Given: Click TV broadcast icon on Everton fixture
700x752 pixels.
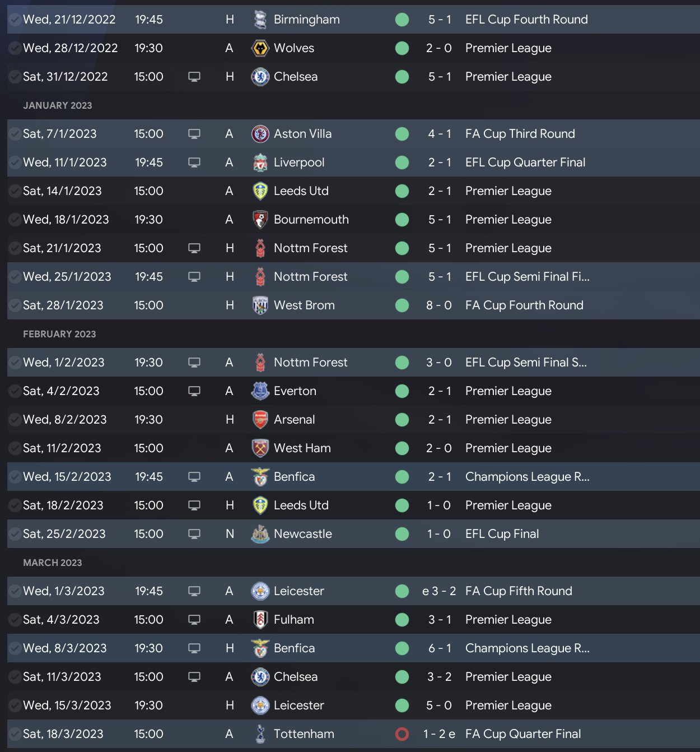Looking at the screenshot, I should [x=194, y=391].
